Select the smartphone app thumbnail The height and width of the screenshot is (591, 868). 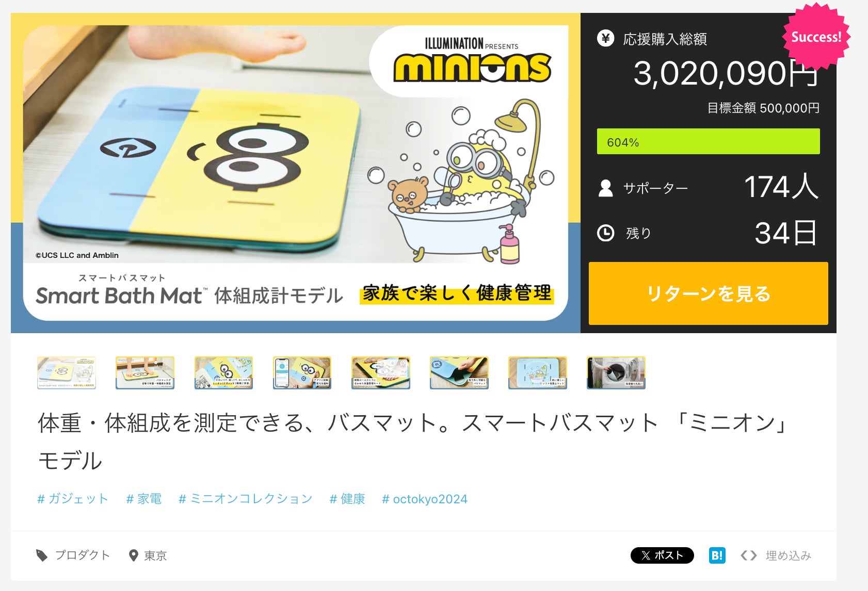[302, 372]
